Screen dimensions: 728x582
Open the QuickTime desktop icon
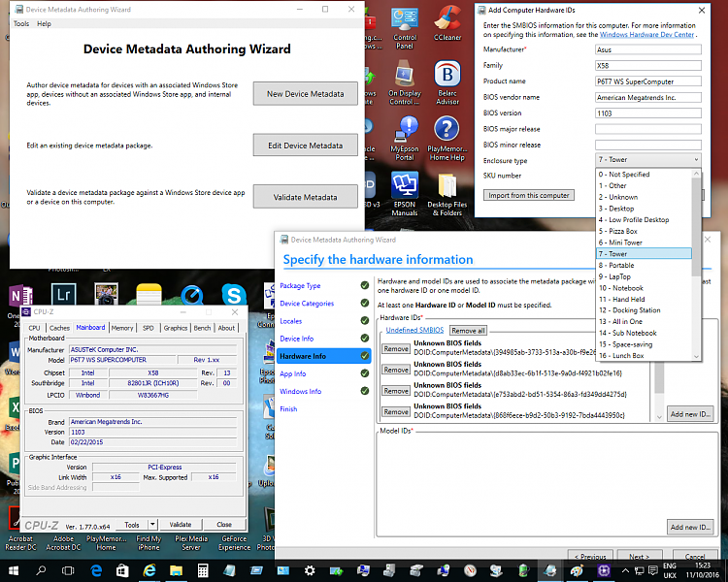tap(192, 295)
